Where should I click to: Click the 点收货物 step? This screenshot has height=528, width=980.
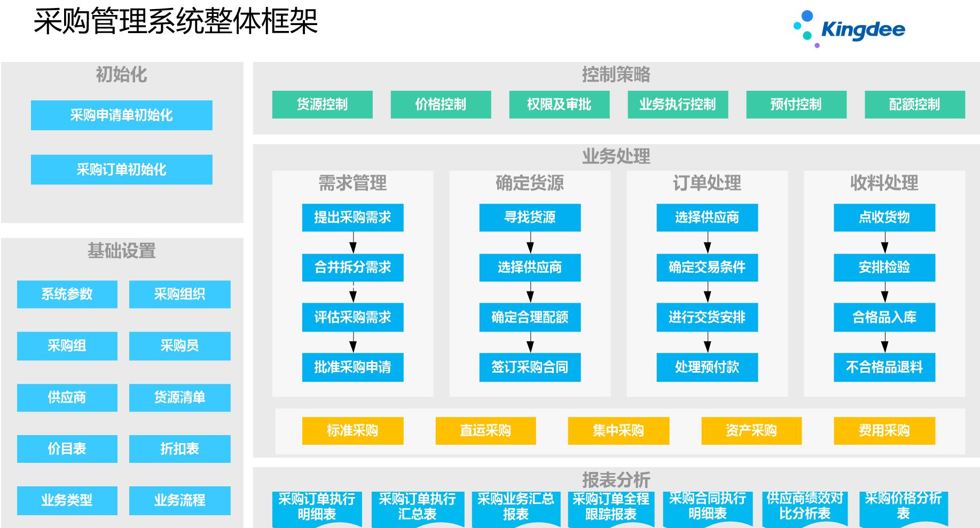pyautogui.click(x=884, y=218)
